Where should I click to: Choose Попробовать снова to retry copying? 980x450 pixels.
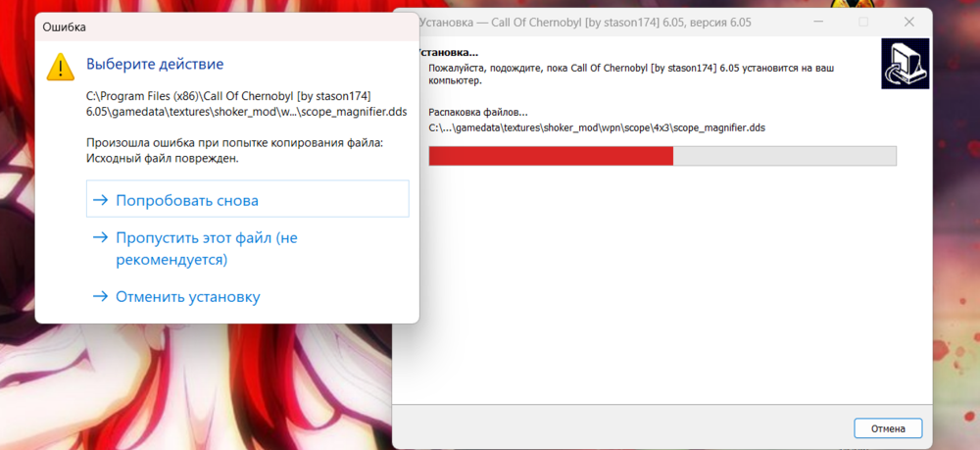(248, 200)
